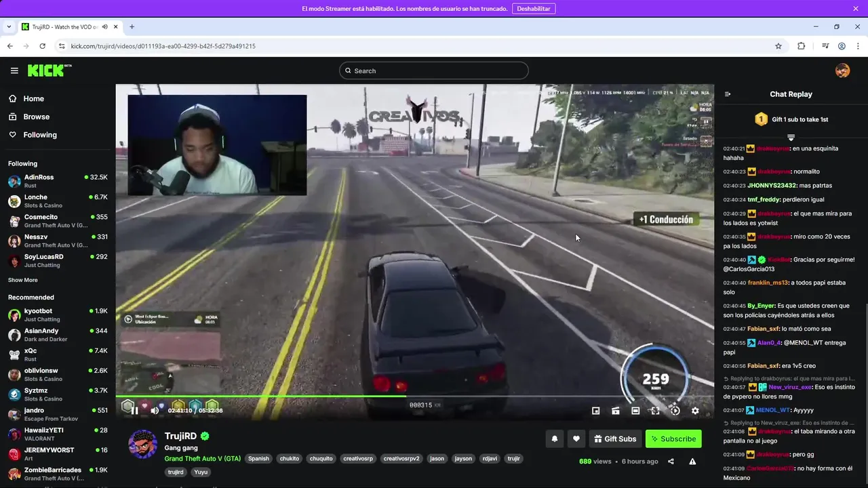Seek on the video progress bar

point(414,396)
